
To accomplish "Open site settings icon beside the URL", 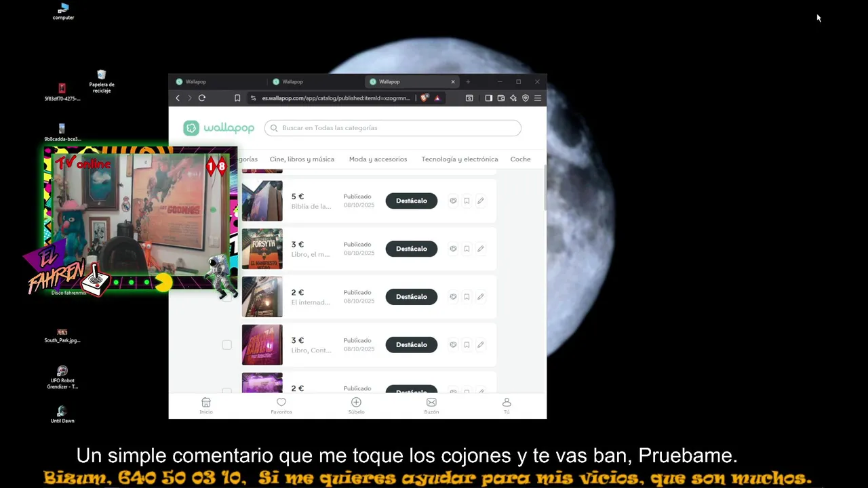I will point(254,98).
